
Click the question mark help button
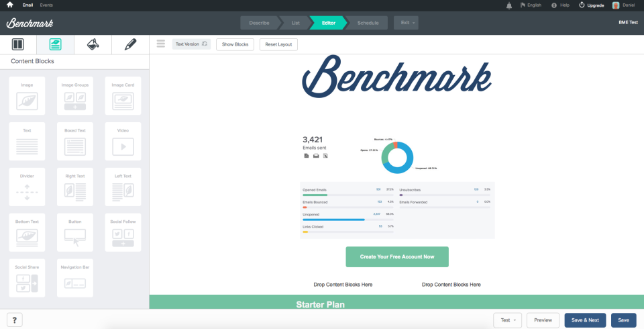click(x=14, y=320)
